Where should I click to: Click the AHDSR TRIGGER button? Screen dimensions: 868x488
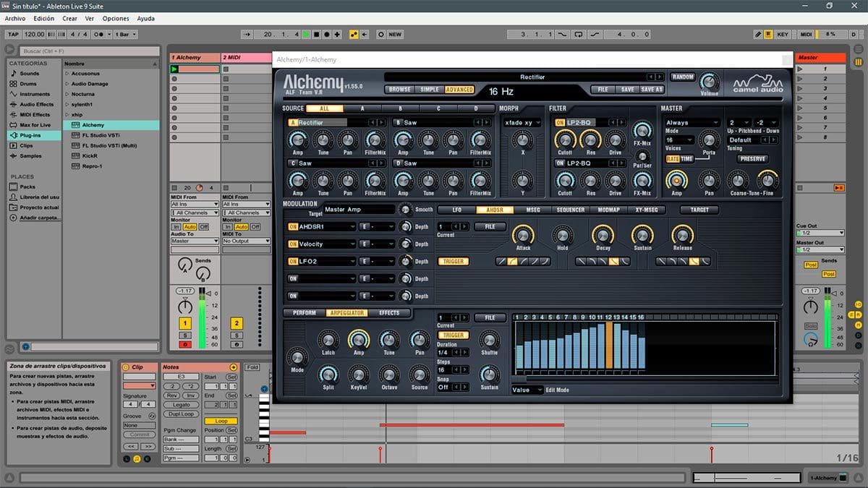(x=454, y=262)
